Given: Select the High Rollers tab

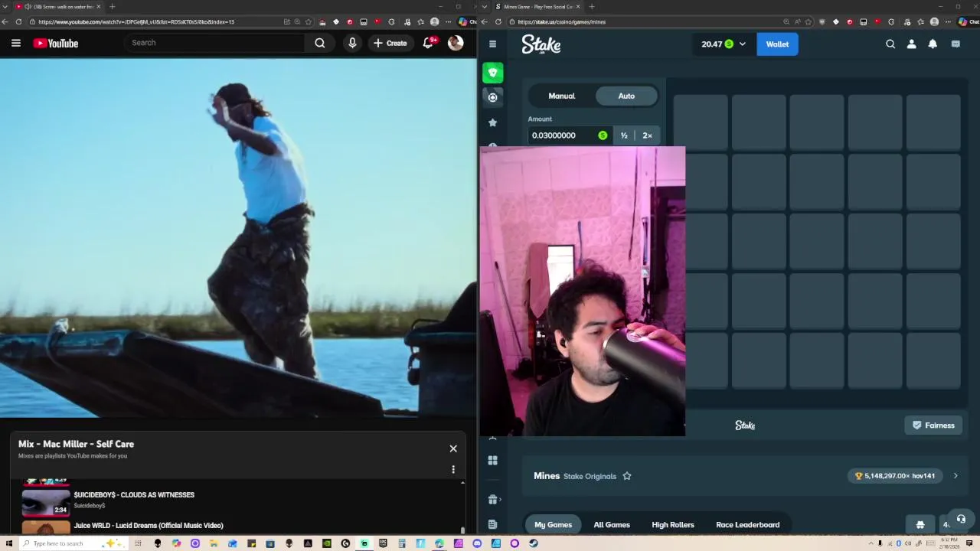Looking at the screenshot, I should 673,525.
